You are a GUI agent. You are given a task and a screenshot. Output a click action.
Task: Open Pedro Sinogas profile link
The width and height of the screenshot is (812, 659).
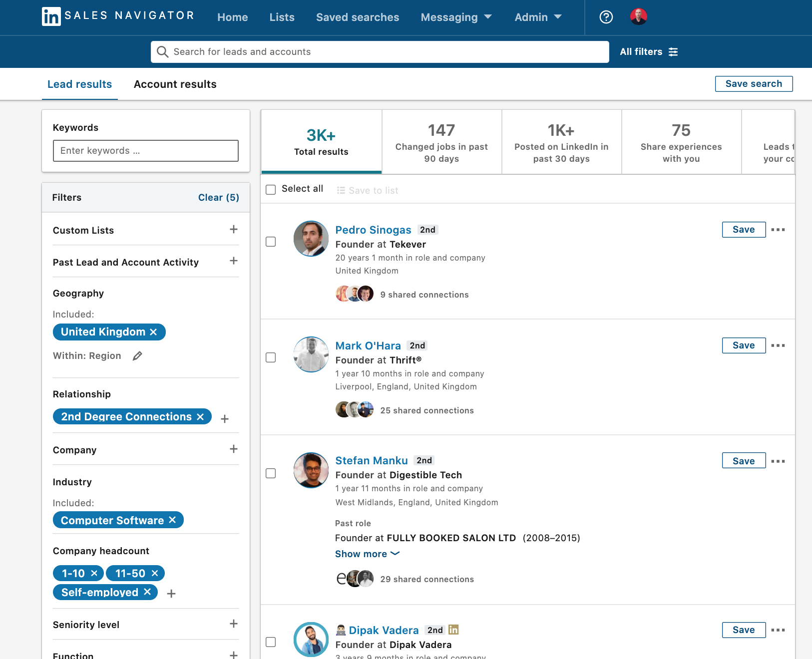point(373,230)
